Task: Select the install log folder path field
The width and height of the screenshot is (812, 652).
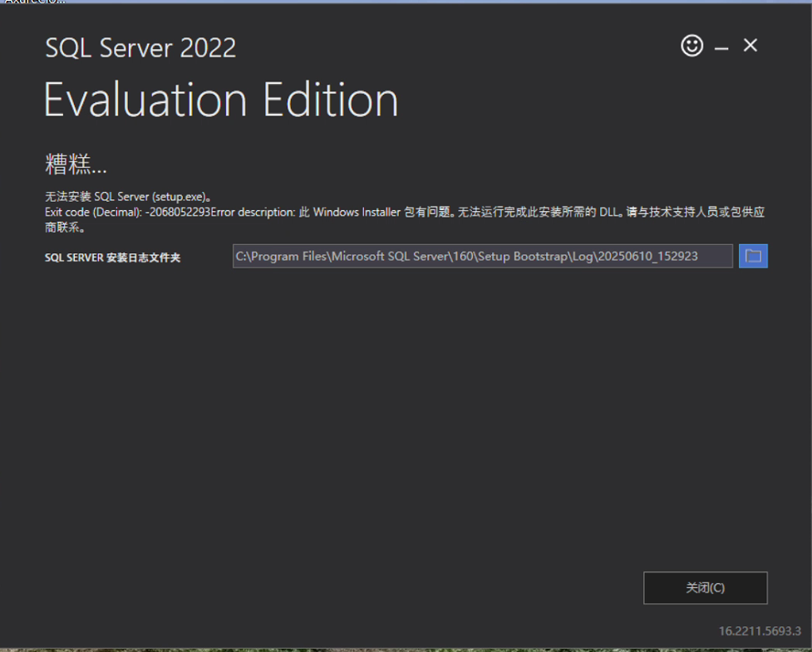Action: 483,256
